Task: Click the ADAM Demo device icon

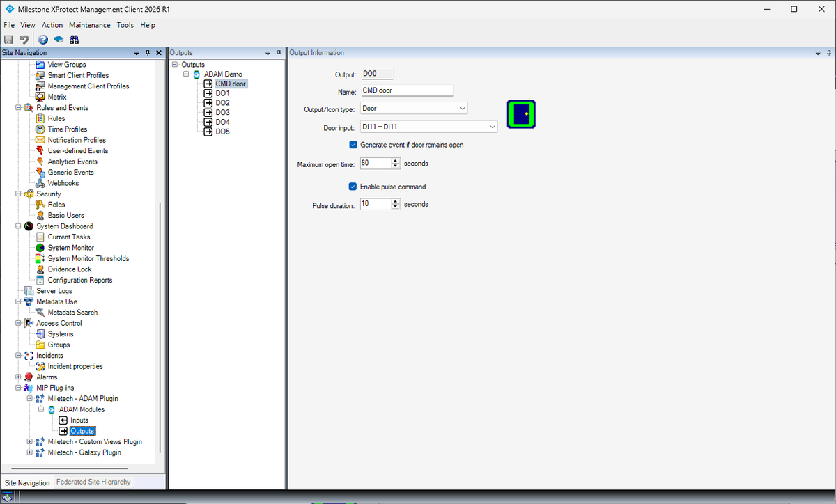Action: (x=196, y=74)
